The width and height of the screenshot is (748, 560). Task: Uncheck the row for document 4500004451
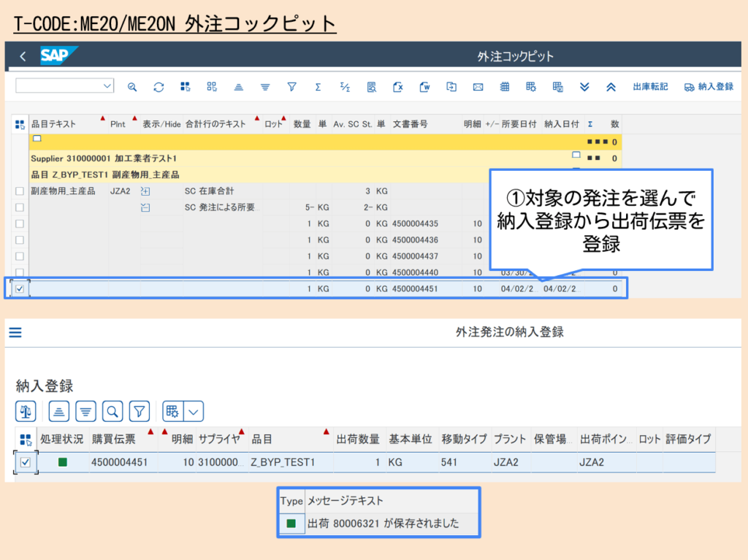coord(20,288)
